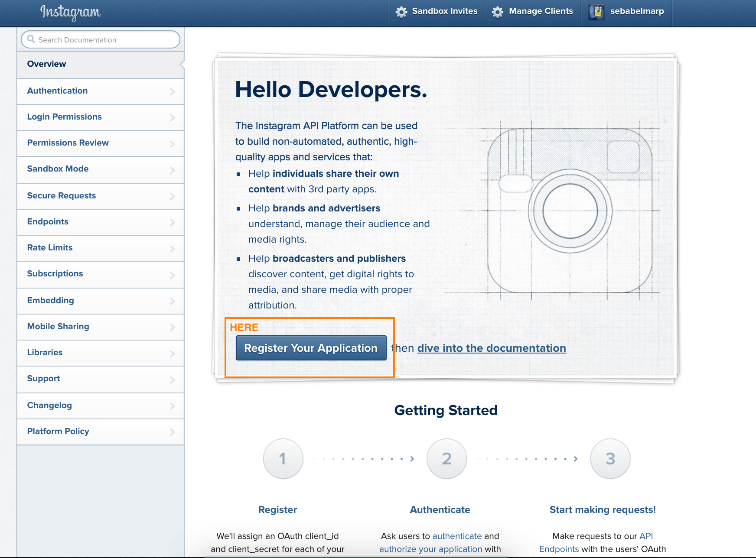Open Permissions Review in the sidebar
Viewport: 756px width, 558px height.
(101, 143)
